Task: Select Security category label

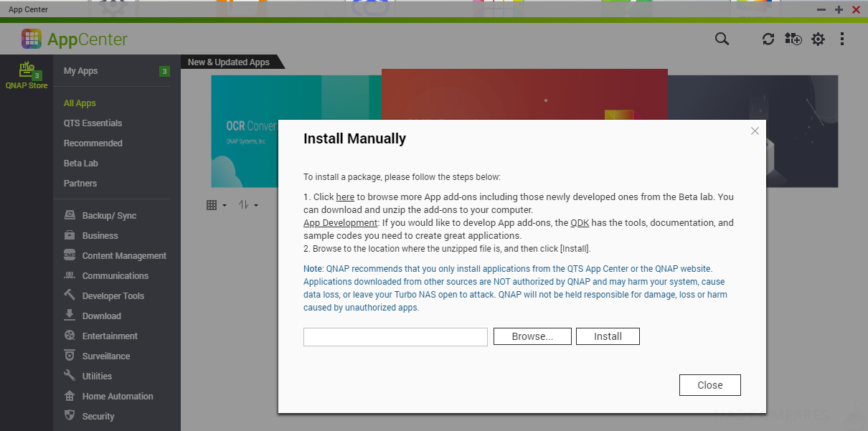Action: pyautogui.click(x=98, y=417)
